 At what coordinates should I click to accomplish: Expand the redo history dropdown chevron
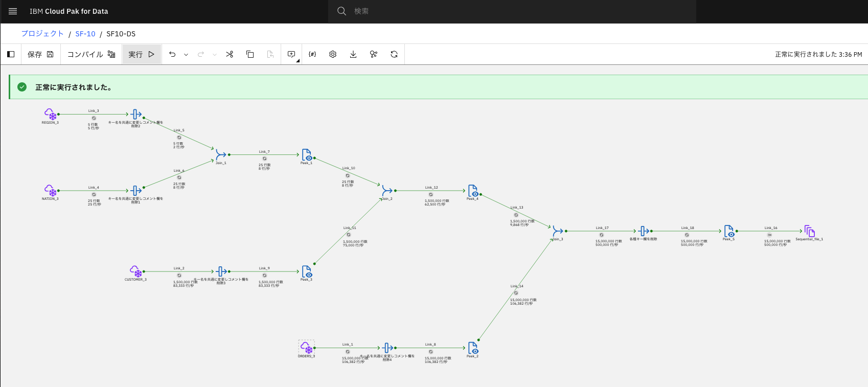(215, 54)
